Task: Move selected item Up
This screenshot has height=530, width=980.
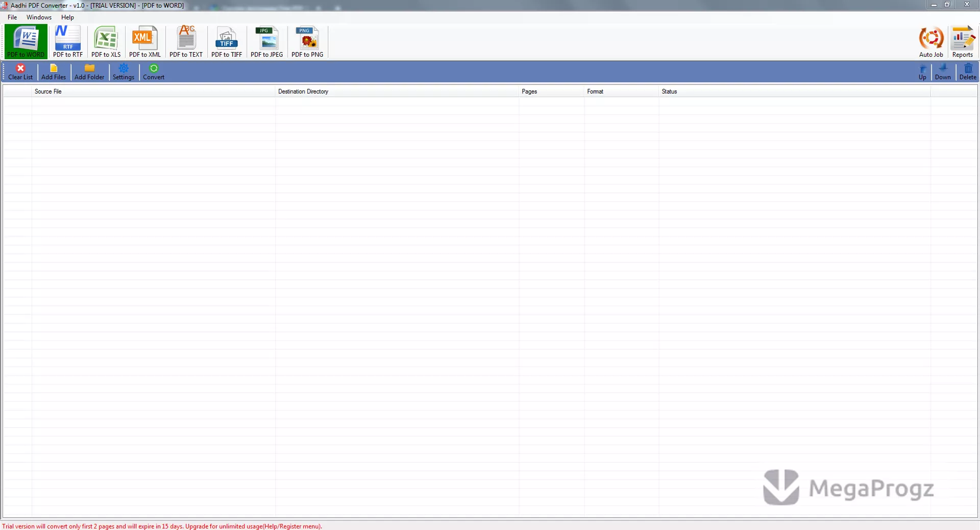Action: 922,72
